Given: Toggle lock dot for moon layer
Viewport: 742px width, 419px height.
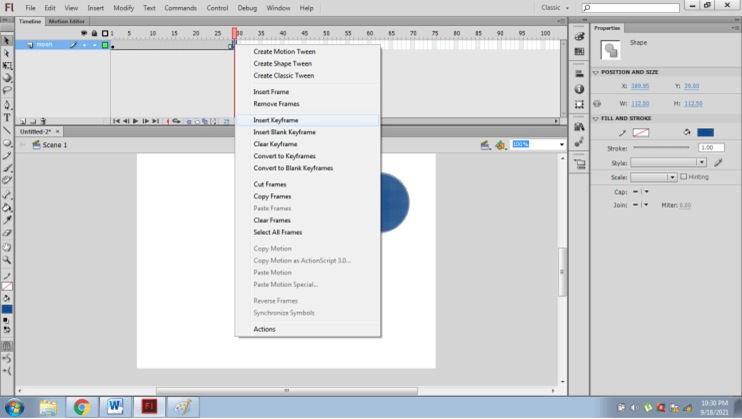Looking at the screenshot, I should coord(95,45).
